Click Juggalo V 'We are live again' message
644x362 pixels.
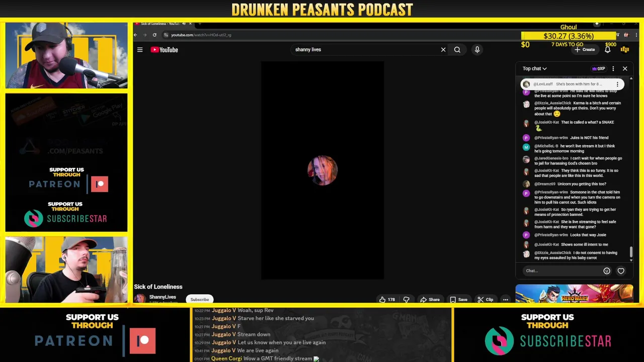pyautogui.click(x=236, y=350)
